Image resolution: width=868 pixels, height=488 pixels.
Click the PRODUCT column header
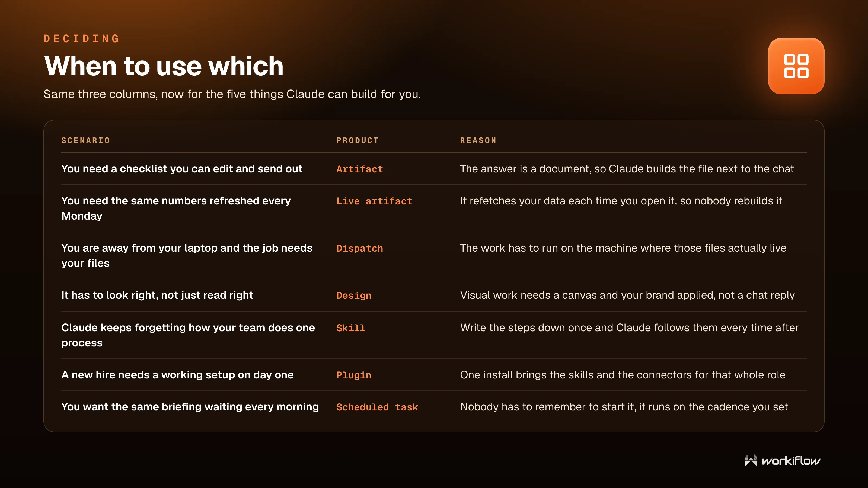(358, 140)
